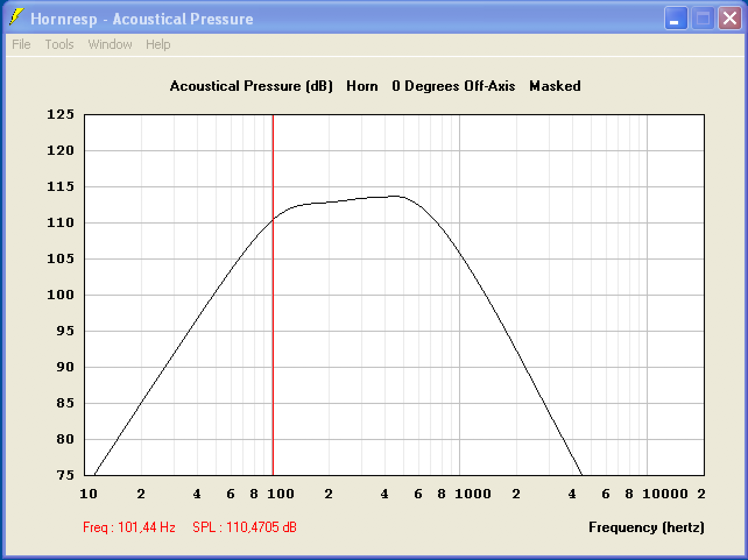This screenshot has width=748, height=560.
Task: Open the Help menu
Action: (158, 44)
